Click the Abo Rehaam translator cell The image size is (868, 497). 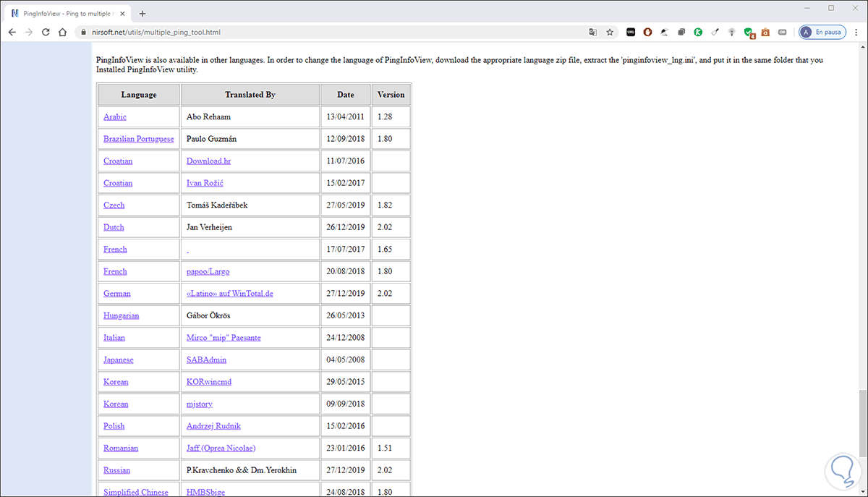tap(250, 116)
